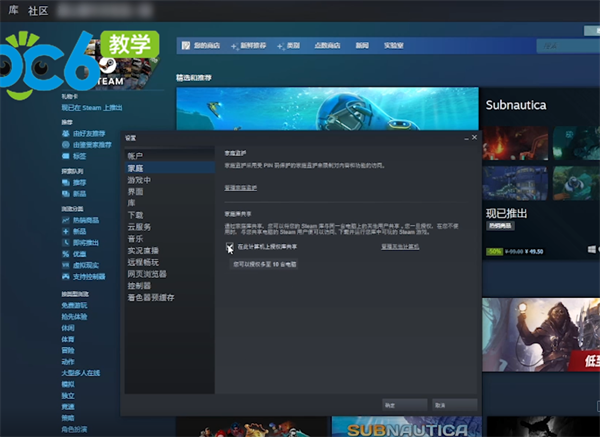Image resolution: width=600 pixels, height=437 pixels.
Task: Open 库 settings section
Action: click(131, 203)
